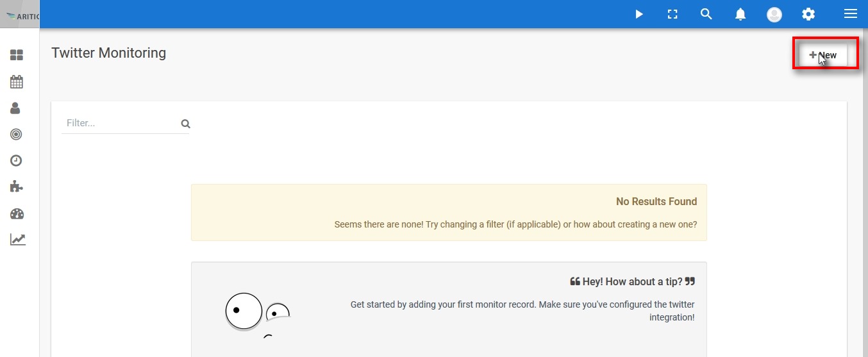Open the puzzle piece sidebar icon
868x357 pixels.
point(17,187)
